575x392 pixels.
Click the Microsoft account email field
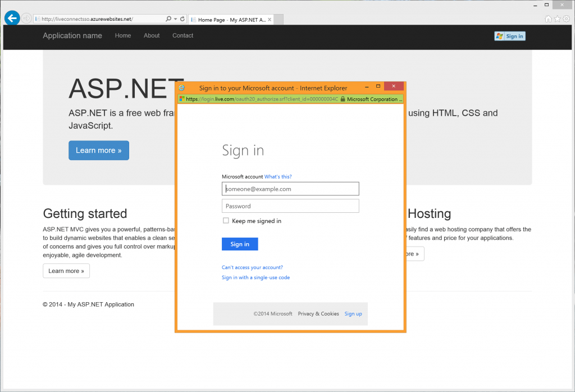(290, 189)
